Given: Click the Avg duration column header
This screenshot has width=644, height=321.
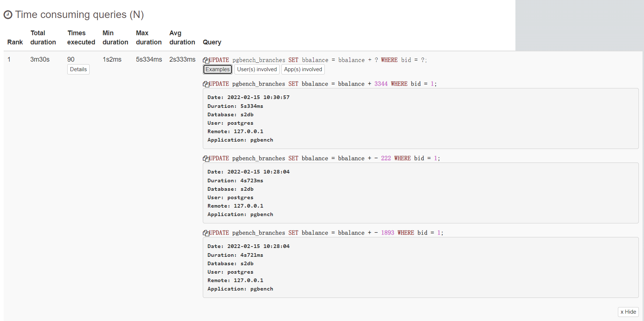Looking at the screenshot, I should point(182,37).
